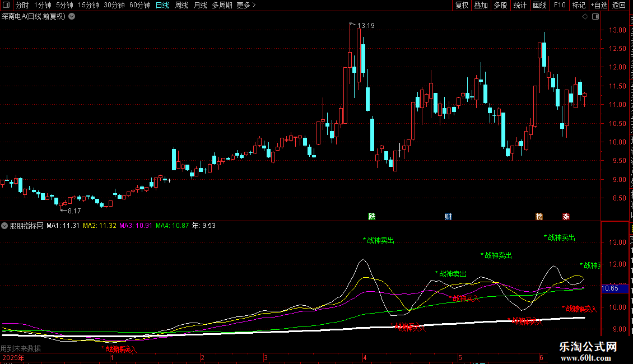Viewport: 633px width, 364px height.
Task: Click the 13.19 high price label
Action: 366,26
